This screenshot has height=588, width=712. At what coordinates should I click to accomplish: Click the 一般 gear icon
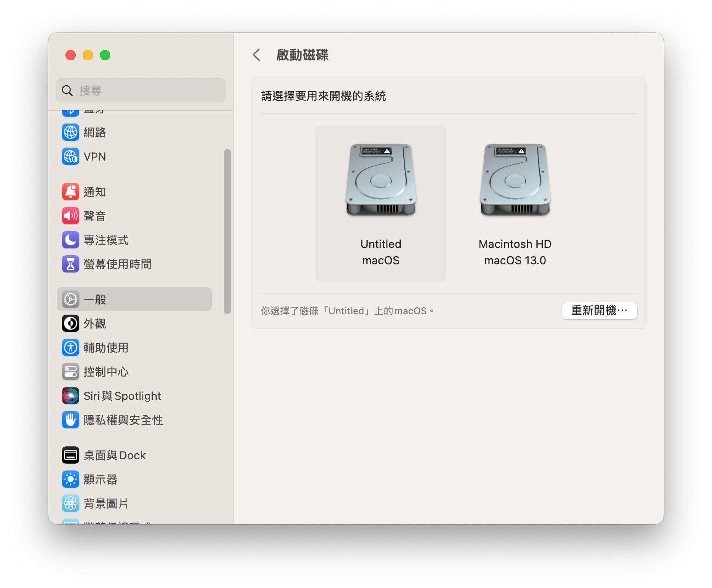71,300
